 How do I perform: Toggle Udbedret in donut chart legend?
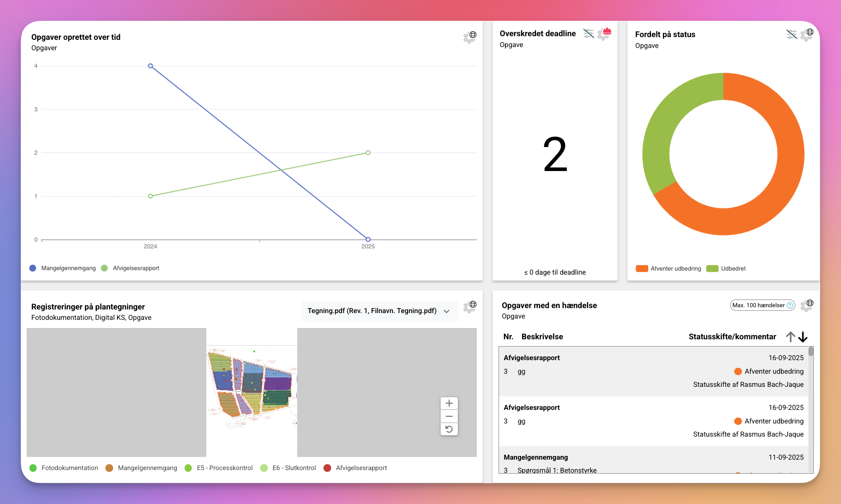pyautogui.click(x=726, y=269)
